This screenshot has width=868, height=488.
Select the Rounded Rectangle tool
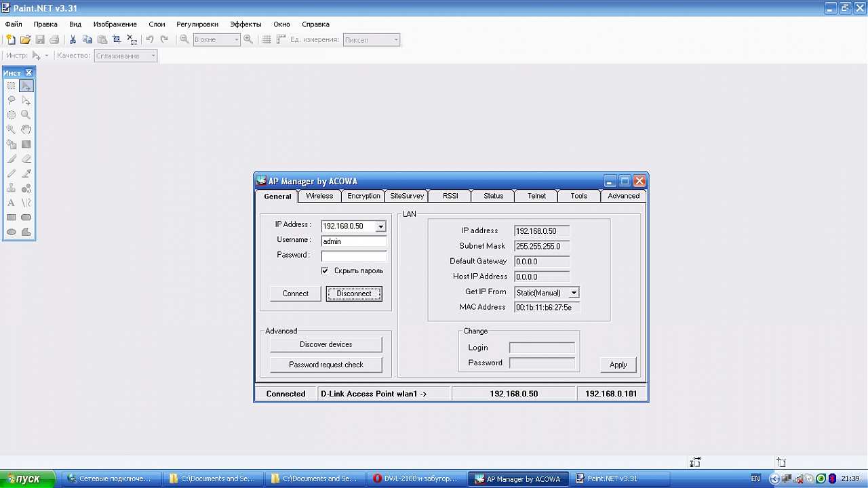pyautogui.click(x=26, y=218)
